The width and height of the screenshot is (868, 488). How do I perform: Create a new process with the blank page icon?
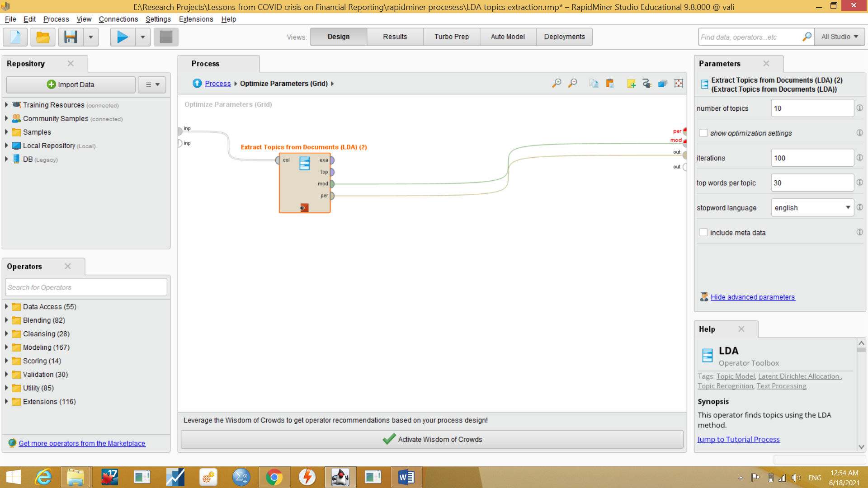pos(15,37)
